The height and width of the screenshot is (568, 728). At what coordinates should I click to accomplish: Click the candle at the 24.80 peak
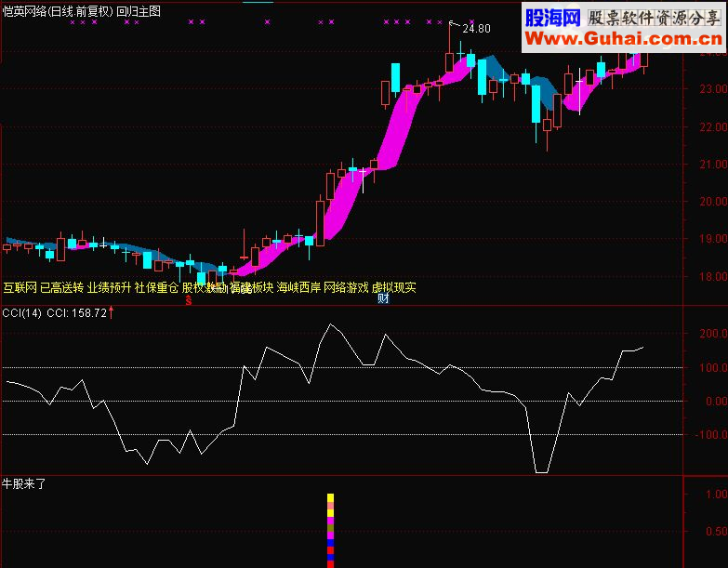449,62
